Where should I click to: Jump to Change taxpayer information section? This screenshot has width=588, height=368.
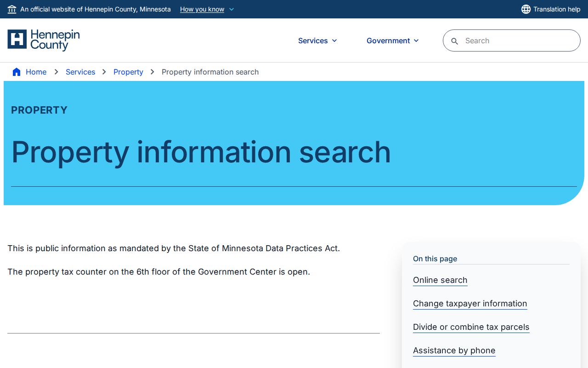tap(470, 304)
